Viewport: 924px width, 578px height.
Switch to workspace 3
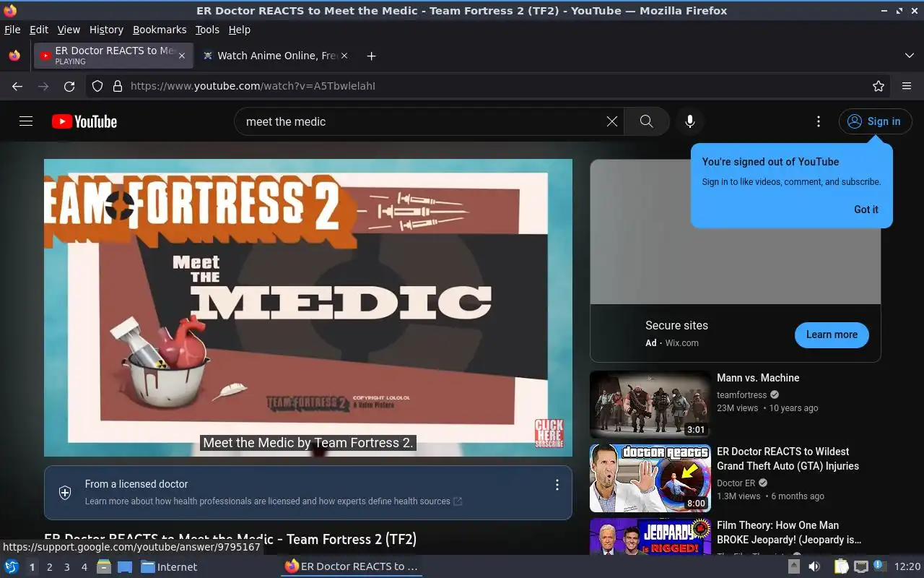pyautogui.click(x=66, y=567)
